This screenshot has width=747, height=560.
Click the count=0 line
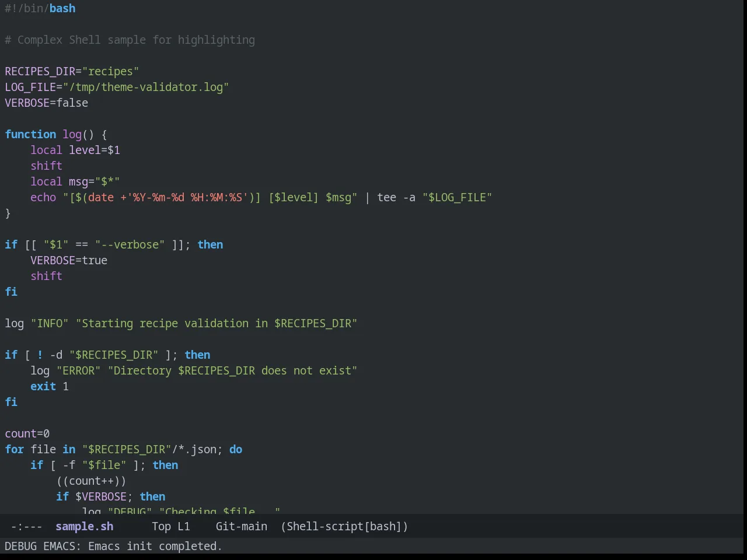[x=27, y=433]
